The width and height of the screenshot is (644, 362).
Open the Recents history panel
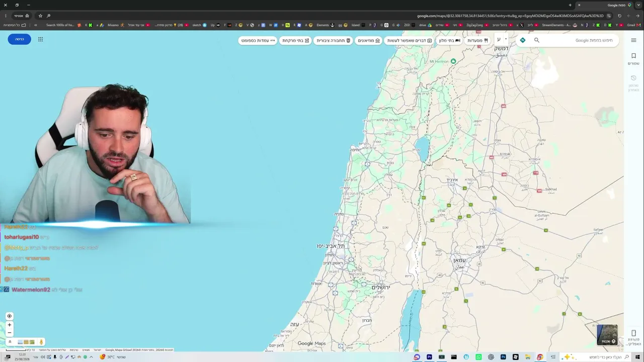[633, 83]
